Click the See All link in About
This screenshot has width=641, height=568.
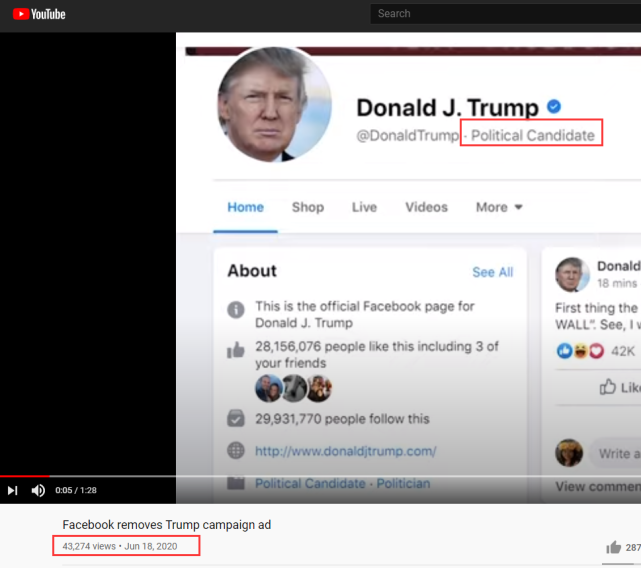click(493, 272)
